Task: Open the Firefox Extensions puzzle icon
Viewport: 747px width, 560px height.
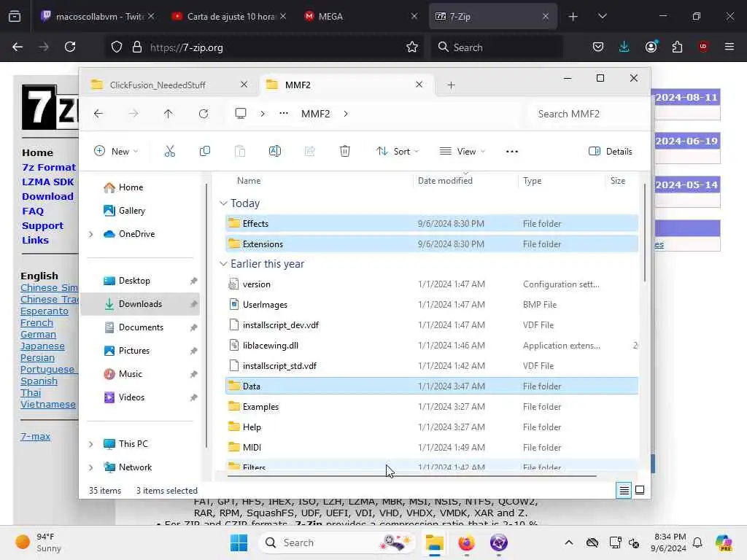Action: point(677,47)
